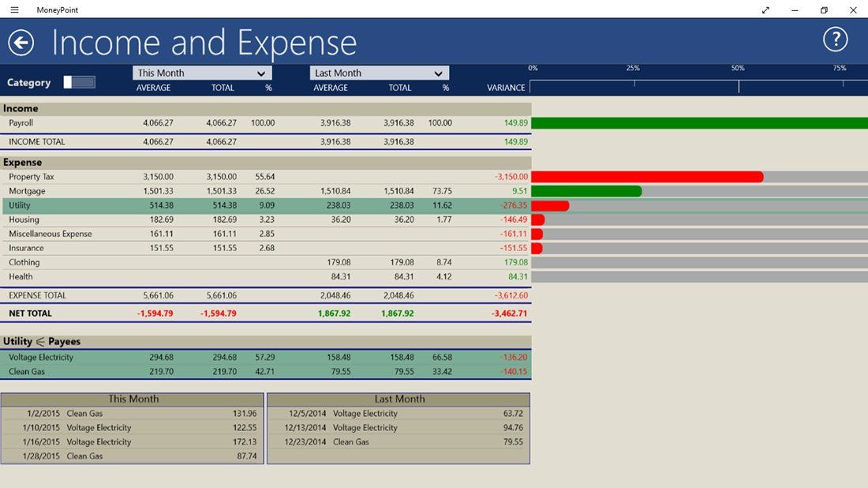Click the hamburger menu icon

(x=13, y=9)
